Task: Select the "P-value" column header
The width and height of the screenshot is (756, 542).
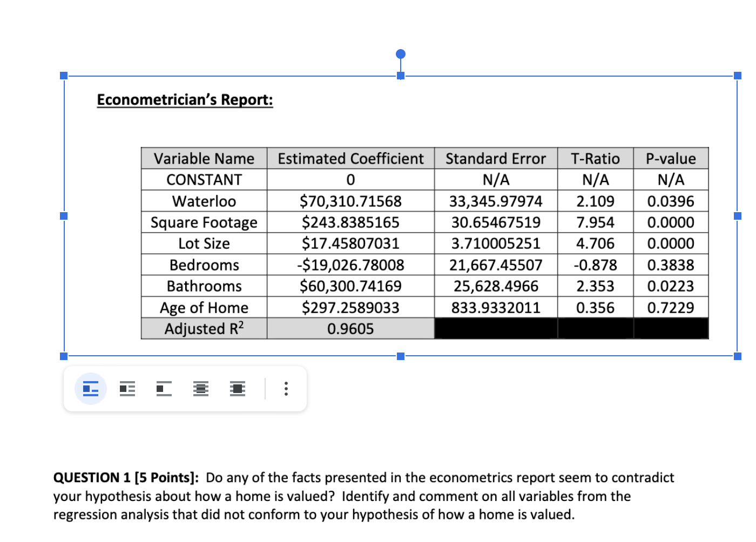Action: [x=671, y=159]
